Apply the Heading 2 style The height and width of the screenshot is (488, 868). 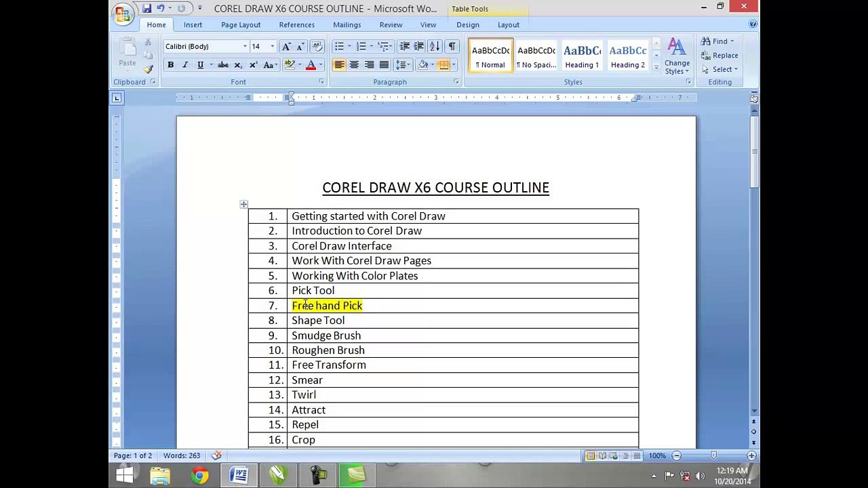[x=628, y=56]
